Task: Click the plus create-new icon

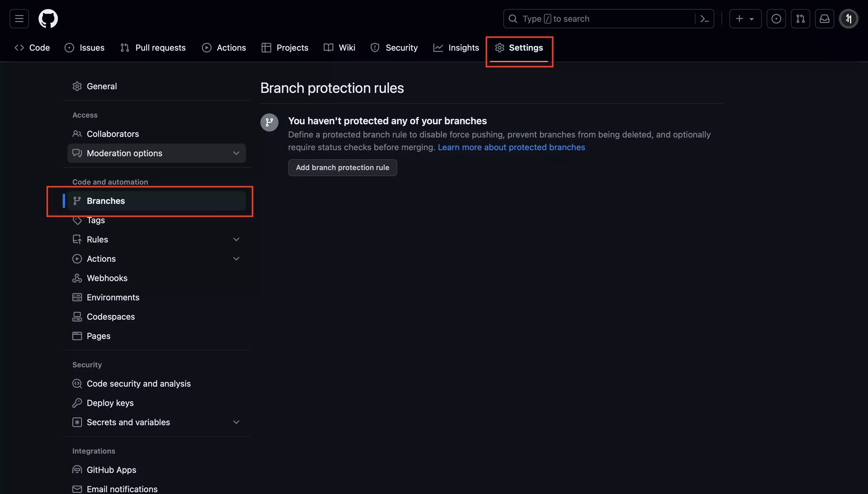Action: [739, 19]
